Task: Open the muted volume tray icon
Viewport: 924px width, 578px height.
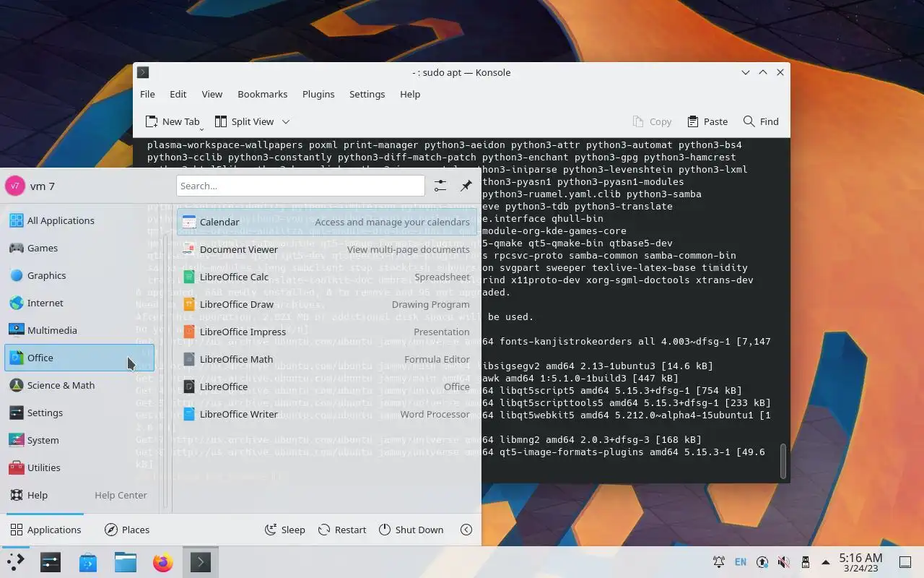Action: coord(784,562)
